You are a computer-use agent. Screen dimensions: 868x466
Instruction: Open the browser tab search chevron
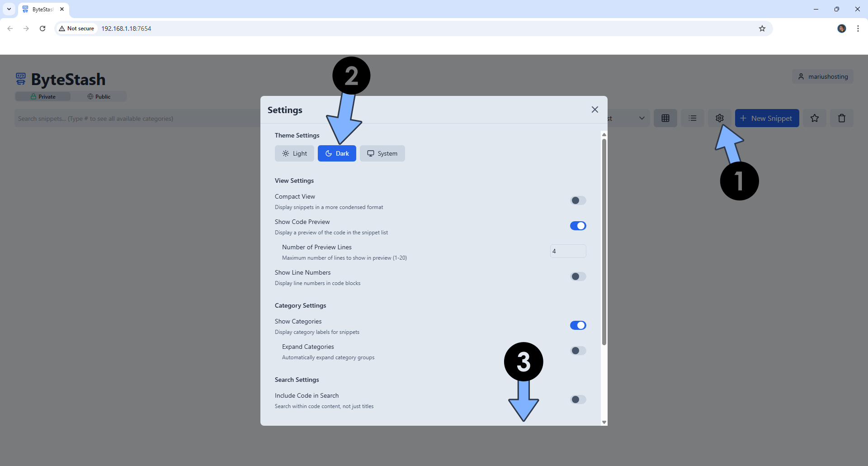point(9,9)
